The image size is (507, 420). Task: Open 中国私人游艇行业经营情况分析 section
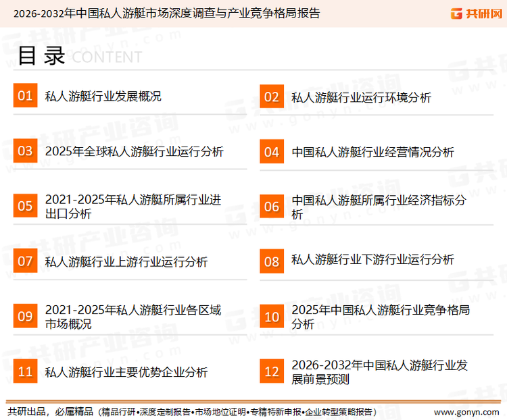[372, 152]
